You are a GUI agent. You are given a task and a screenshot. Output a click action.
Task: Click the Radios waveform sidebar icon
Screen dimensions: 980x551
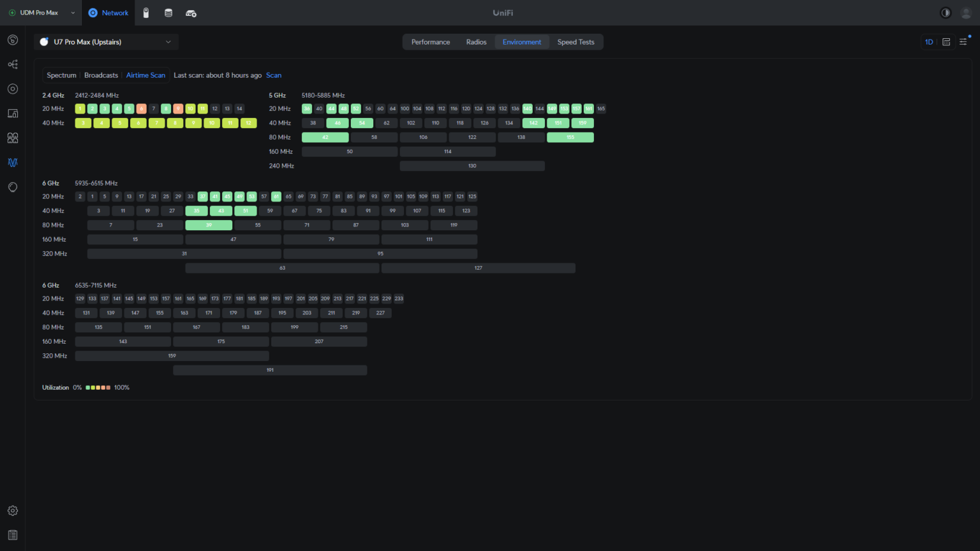pos(13,163)
